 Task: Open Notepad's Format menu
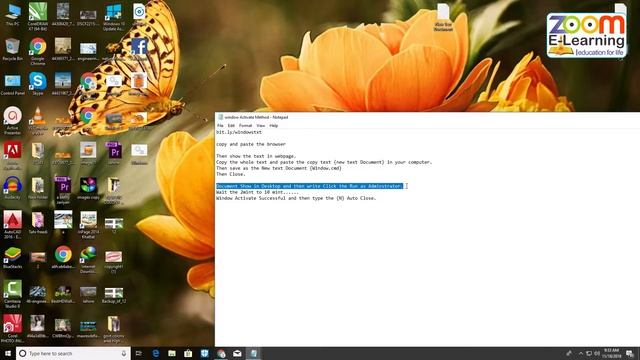245,126
